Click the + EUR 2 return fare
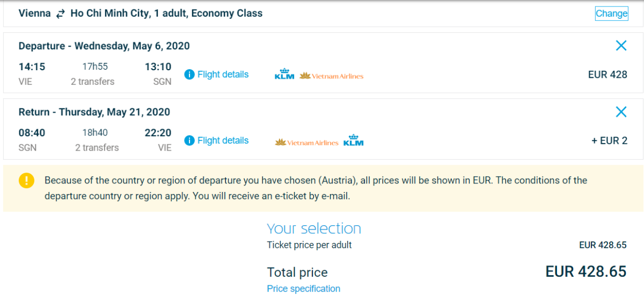The width and height of the screenshot is (644, 296). [x=609, y=140]
